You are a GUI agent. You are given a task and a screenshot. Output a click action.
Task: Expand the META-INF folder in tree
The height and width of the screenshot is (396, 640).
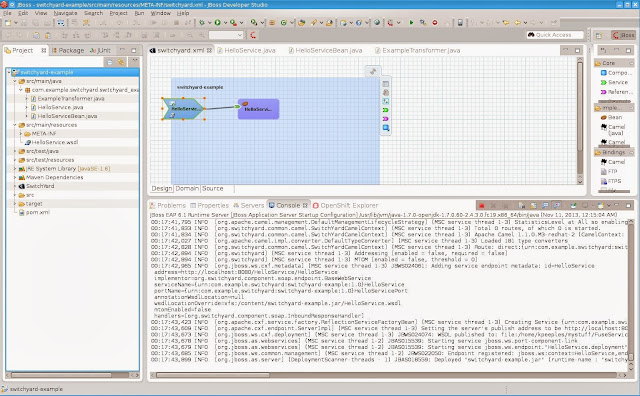coord(21,133)
